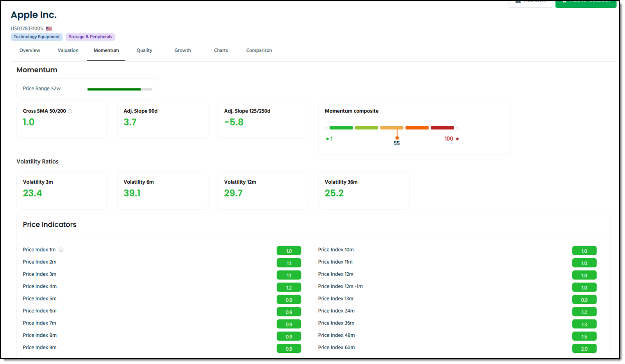This screenshot has width=625, height=364.
Task: Go to the Charts tab
Action: pos(221,50)
